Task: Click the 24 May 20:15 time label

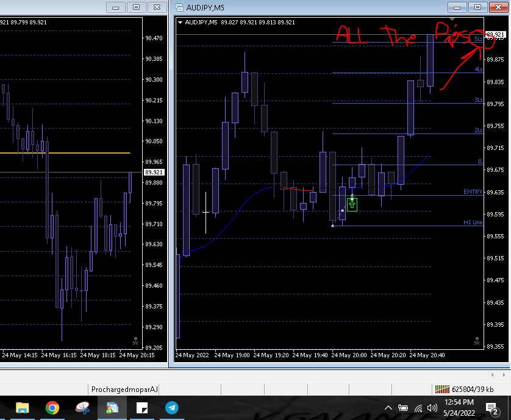Action: click(x=137, y=355)
